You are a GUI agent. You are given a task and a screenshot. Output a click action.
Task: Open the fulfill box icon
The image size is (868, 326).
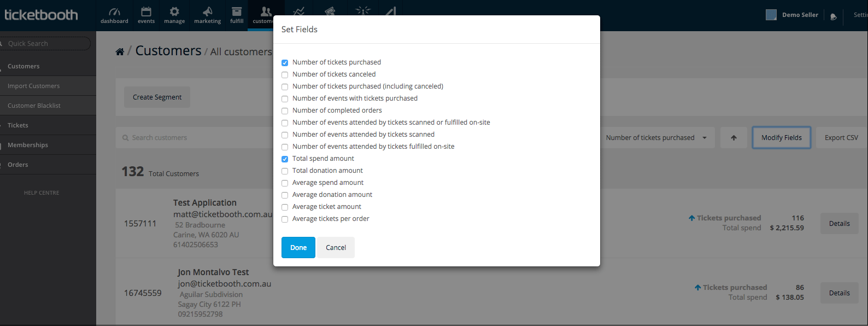[x=237, y=11]
